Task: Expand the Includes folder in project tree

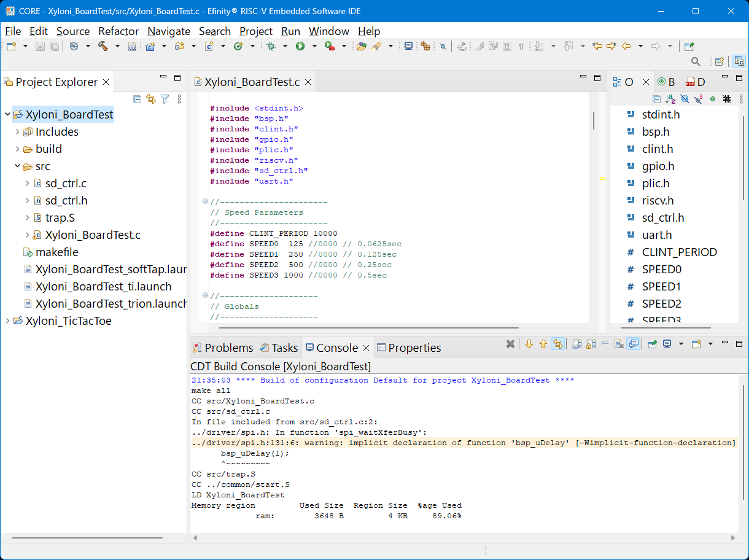Action: tap(17, 132)
